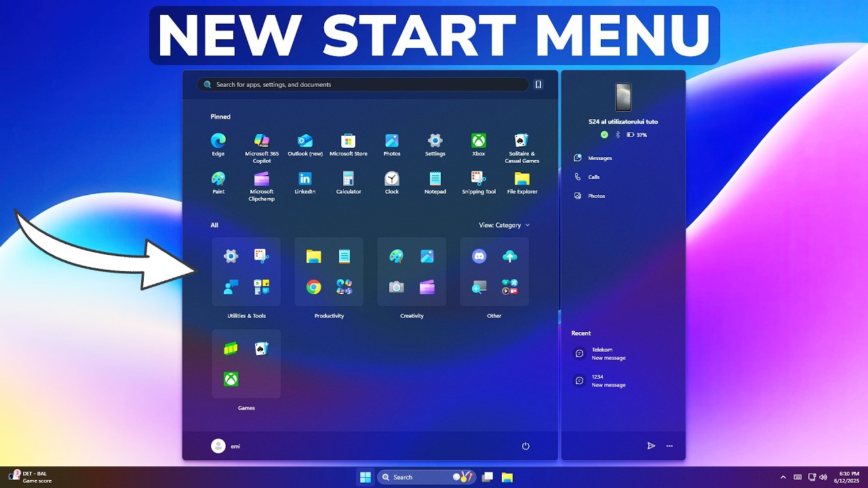
Task: Open Solitaire & Casual Games in Pinned
Action: 522,148
